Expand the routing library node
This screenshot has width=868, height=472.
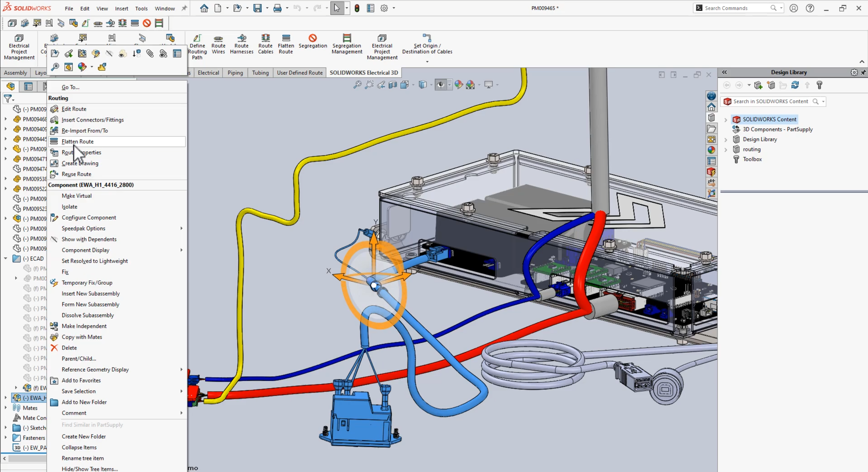coord(726,149)
